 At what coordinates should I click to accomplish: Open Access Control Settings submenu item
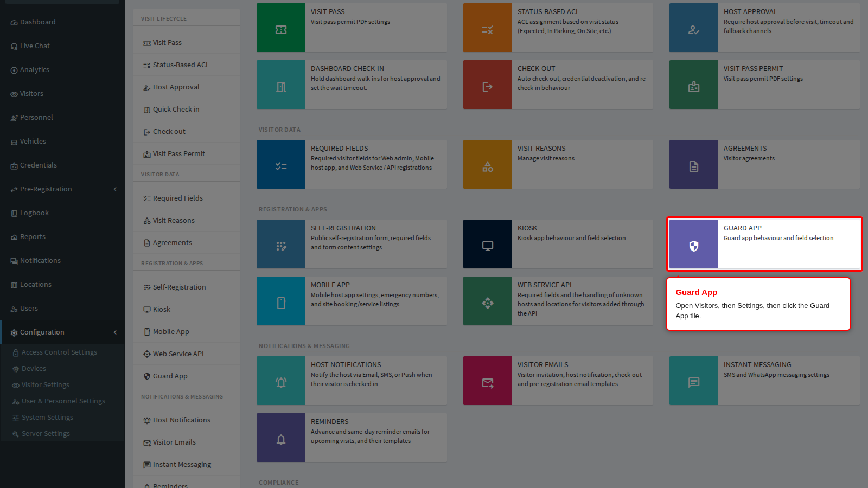click(62, 352)
